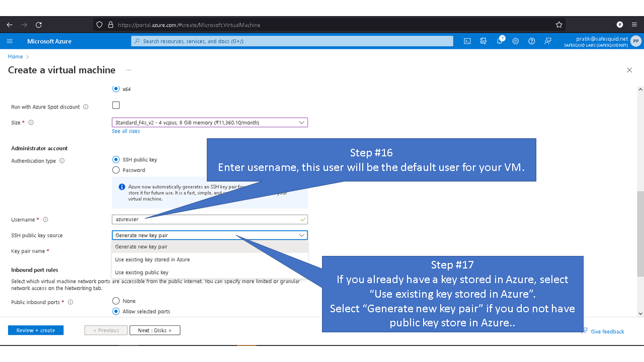644x362 pixels.
Task: Click info icon next to Azure Spot discount
Action: (86, 107)
